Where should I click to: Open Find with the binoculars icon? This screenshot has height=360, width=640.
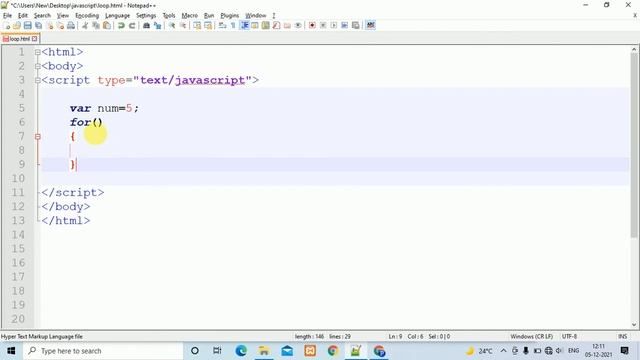tap(146, 25)
